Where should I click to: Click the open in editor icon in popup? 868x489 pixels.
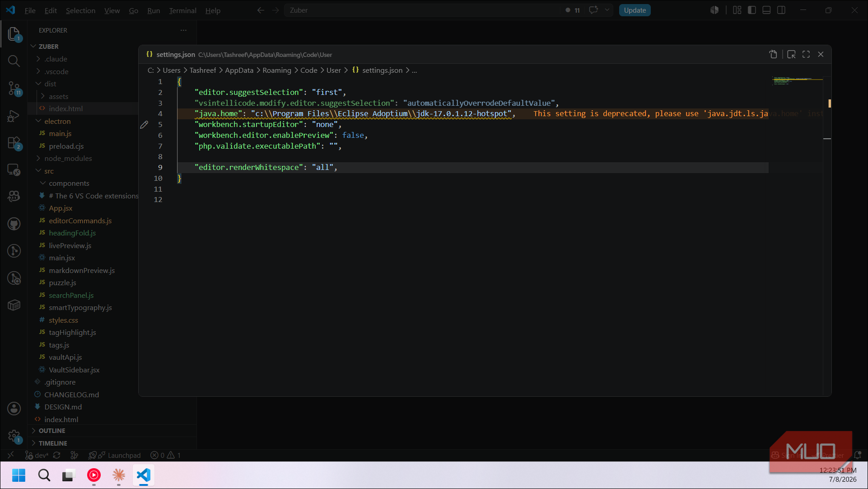tap(791, 54)
